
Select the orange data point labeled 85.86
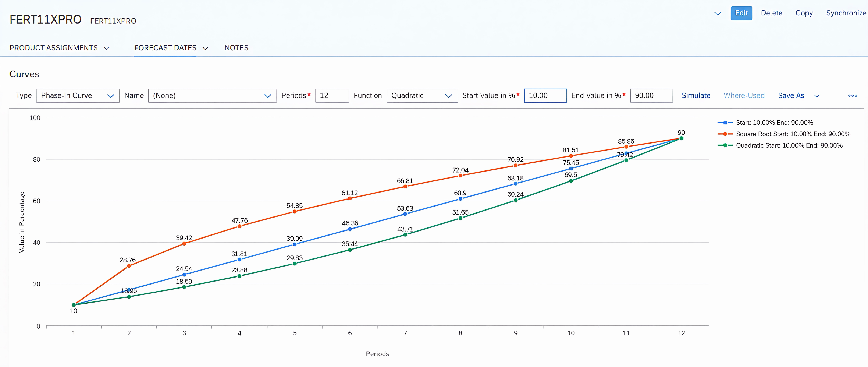[x=626, y=147]
